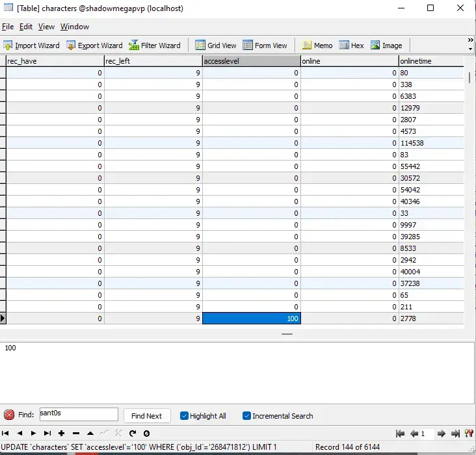The image size is (476, 455).
Task: Click the Record 144 of 6144 status
Action: (347, 447)
